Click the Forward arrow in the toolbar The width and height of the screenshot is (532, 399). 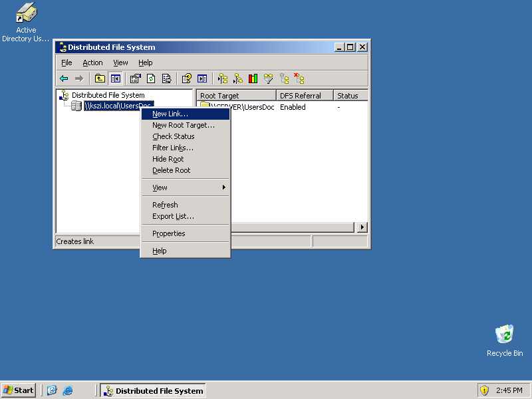(79, 78)
